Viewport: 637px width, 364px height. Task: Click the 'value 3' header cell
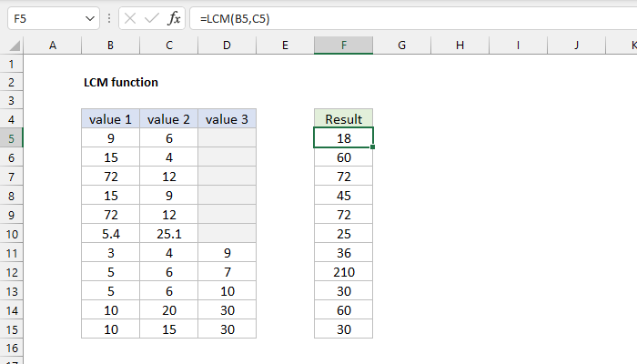point(227,119)
